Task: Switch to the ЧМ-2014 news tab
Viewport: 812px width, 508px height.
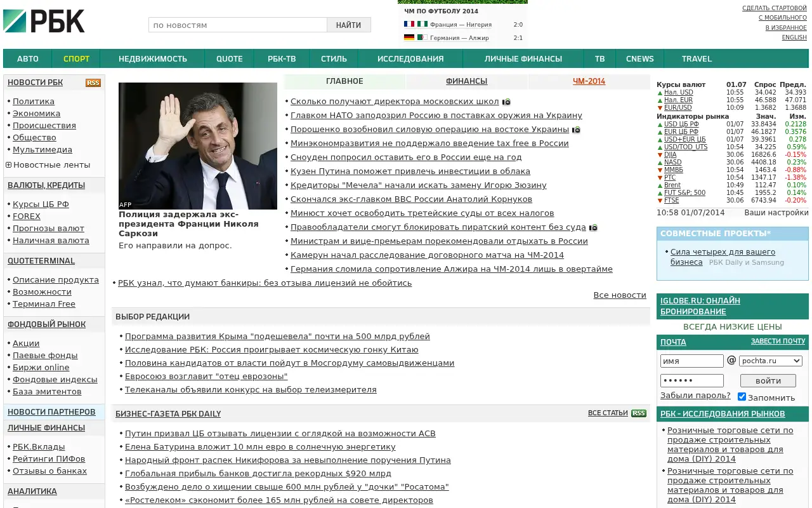Action: click(589, 81)
